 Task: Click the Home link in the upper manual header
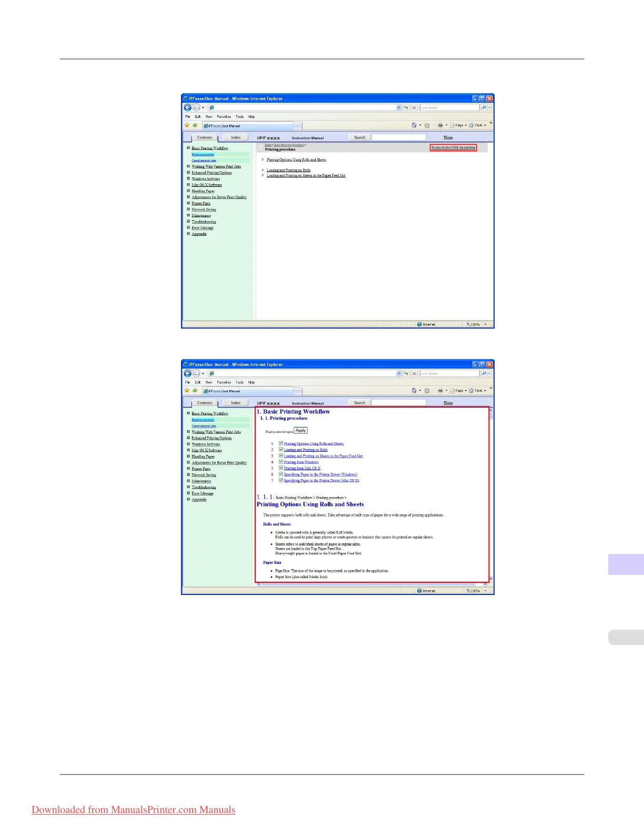(448, 137)
